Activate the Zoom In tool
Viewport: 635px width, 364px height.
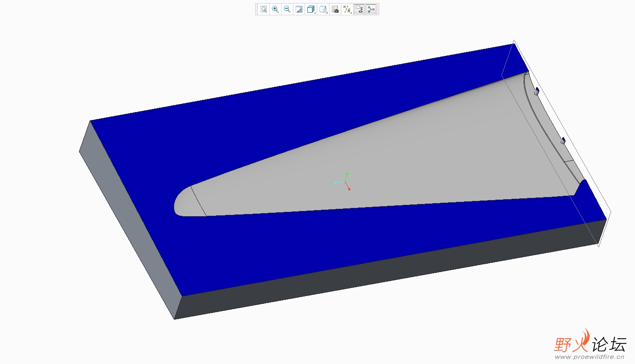point(275,9)
